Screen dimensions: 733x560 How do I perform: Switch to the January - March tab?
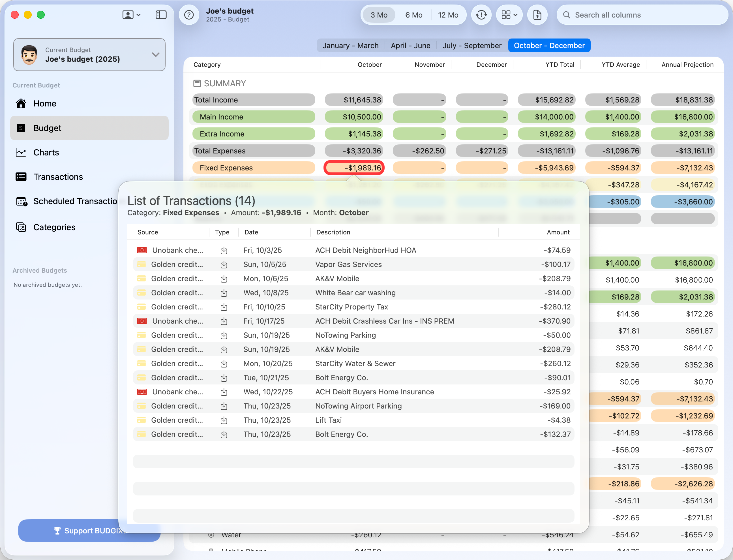click(350, 45)
